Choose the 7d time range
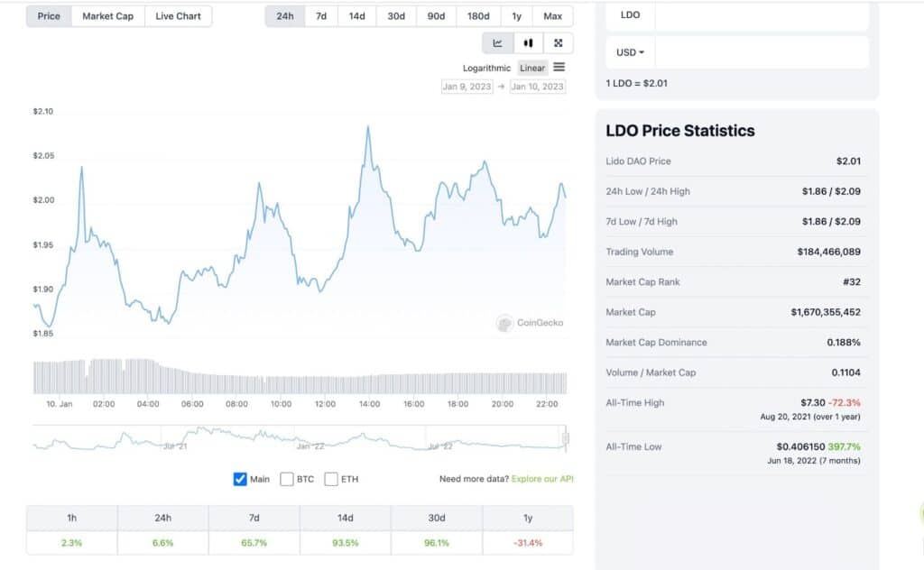The image size is (924, 570). (321, 16)
